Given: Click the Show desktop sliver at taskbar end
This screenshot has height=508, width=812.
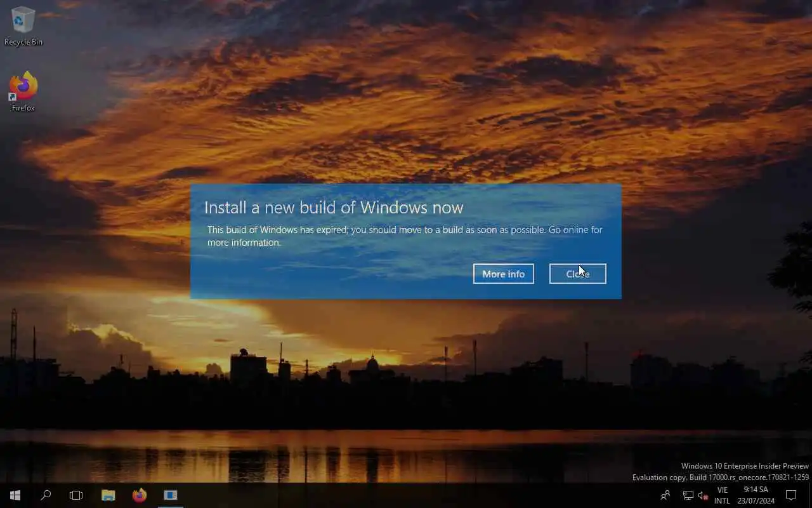Looking at the screenshot, I should [x=810, y=495].
